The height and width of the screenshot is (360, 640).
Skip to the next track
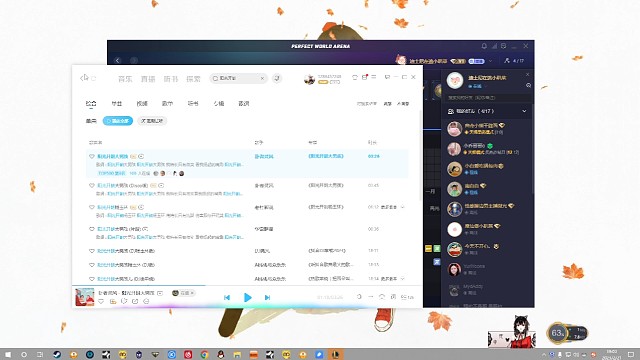(x=267, y=298)
